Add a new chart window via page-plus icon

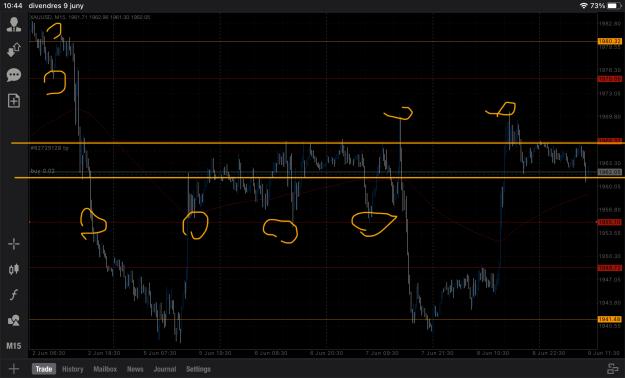coord(14,100)
